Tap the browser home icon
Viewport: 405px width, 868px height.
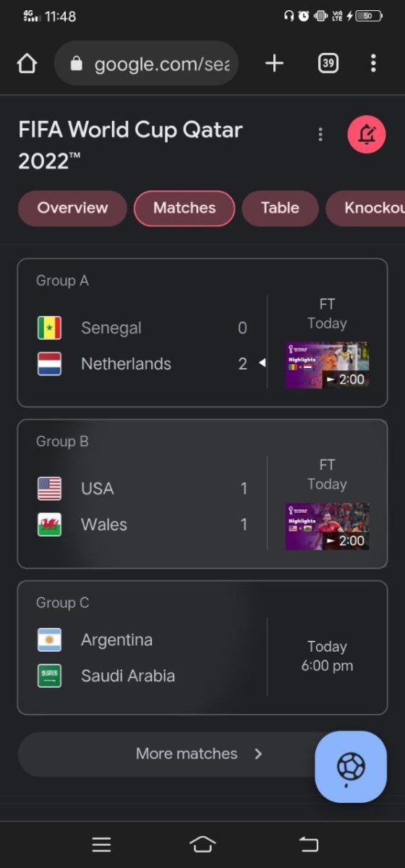point(27,64)
